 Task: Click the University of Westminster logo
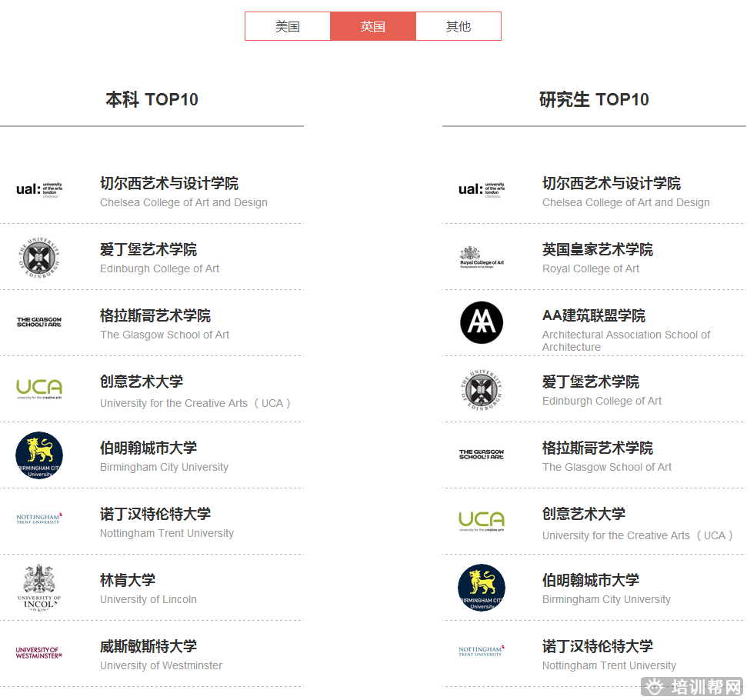[x=39, y=653]
